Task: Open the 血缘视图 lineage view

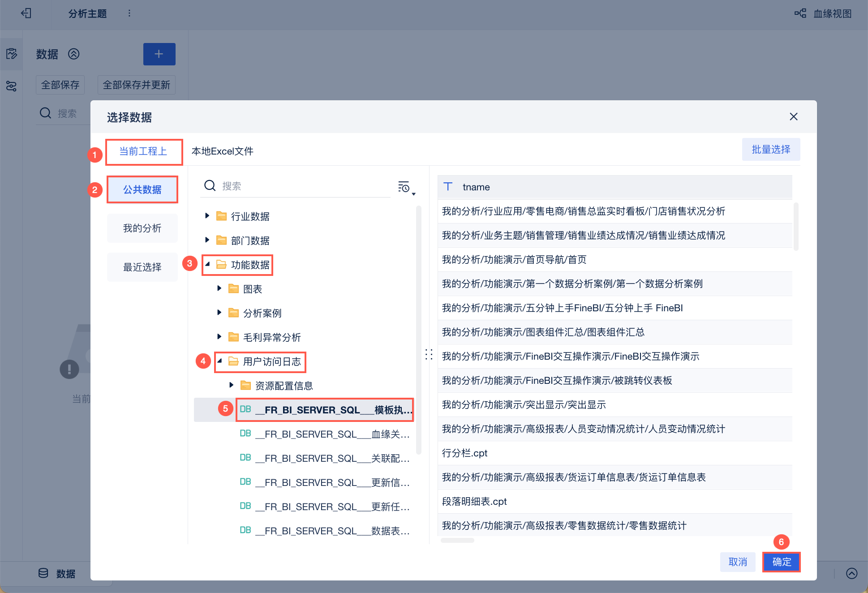Action: tap(823, 13)
